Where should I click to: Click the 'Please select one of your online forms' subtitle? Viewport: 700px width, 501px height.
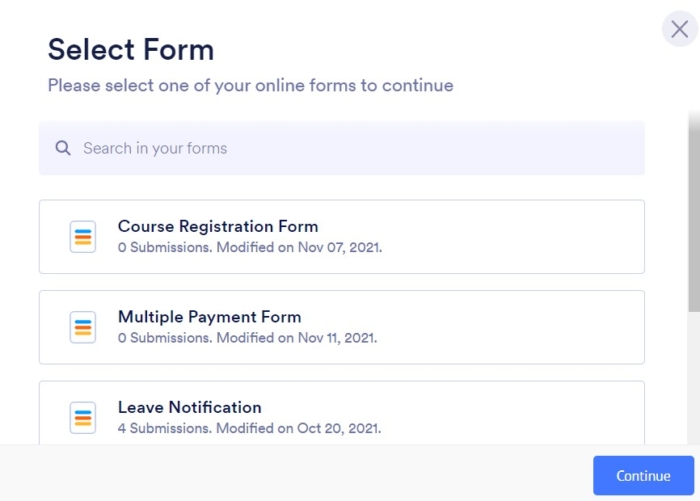(250, 86)
